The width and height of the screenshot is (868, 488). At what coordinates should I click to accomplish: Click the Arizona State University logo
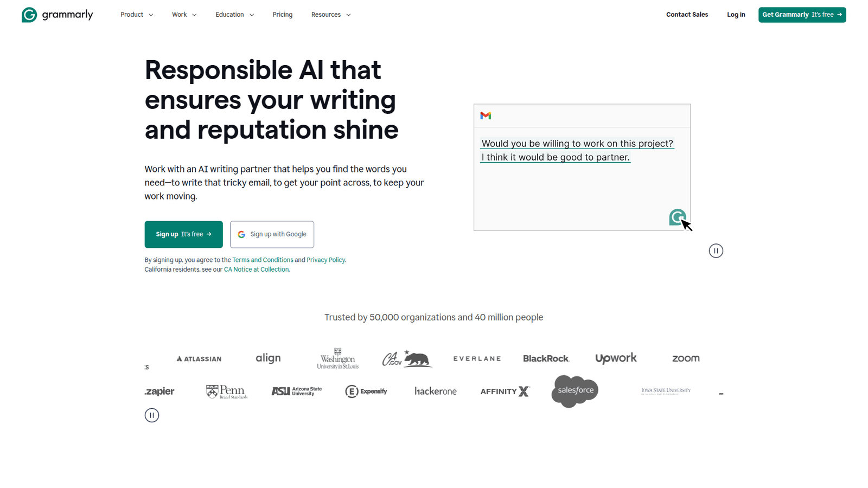(x=296, y=391)
